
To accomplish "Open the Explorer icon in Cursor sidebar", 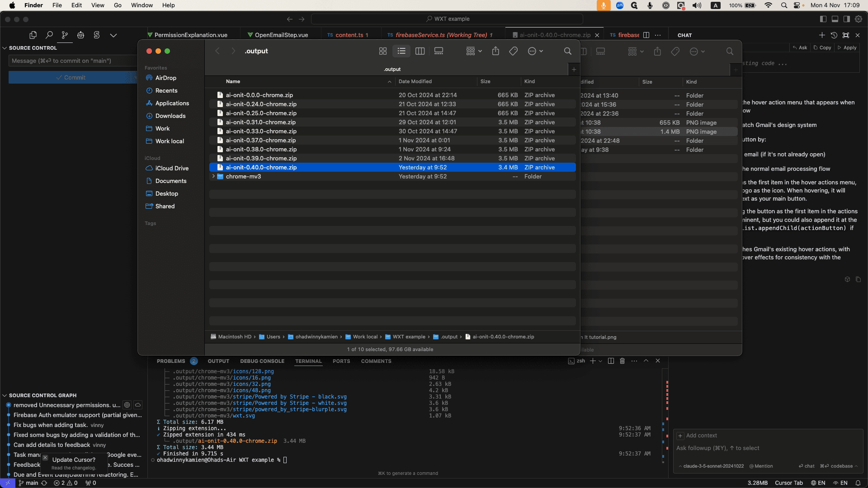I will point(33,35).
